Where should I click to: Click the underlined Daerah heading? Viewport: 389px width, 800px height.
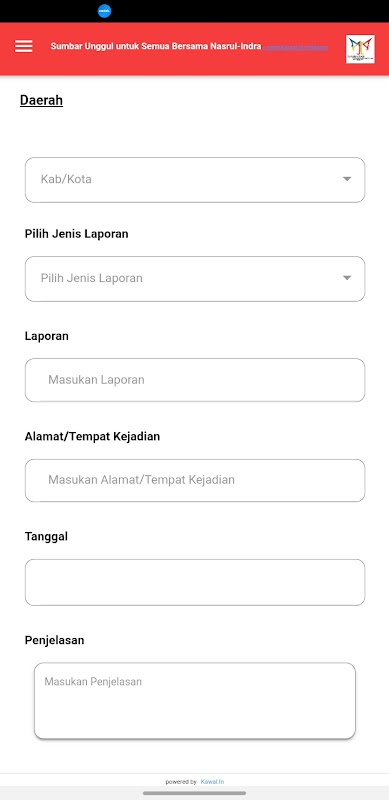(41, 100)
